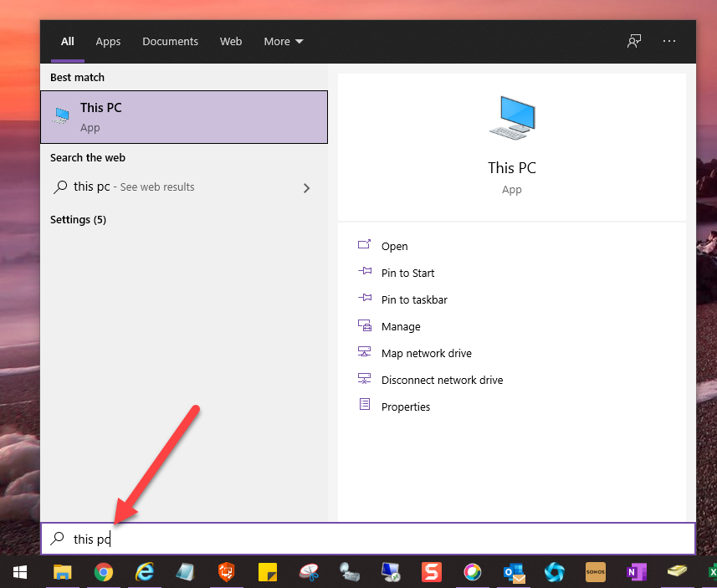
Task: Click the search box containing 'this pc'
Action: point(368,539)
